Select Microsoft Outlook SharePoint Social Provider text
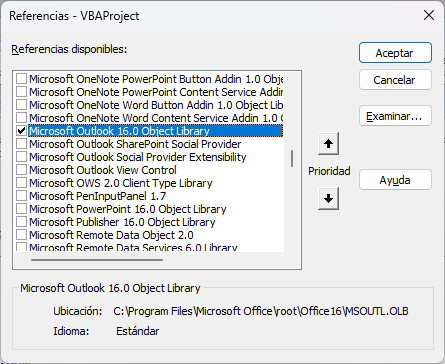The image size is (445, 364). [135, 144]
